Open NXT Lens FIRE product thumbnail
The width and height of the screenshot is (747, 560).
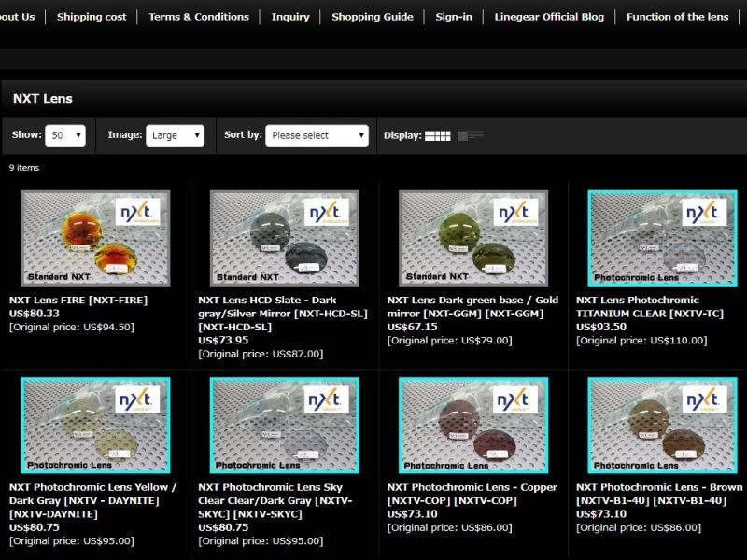[x=96, y=238]
